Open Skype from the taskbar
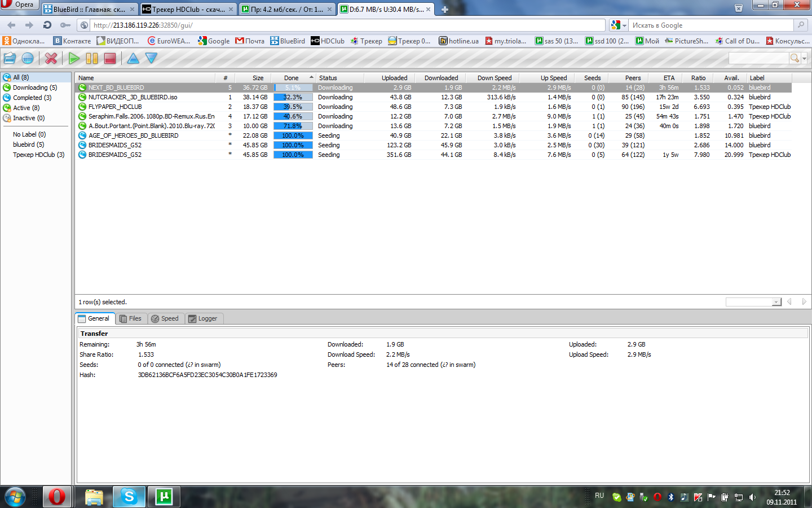This screenshot has width=812, height=508. click(x=129, y=497)
